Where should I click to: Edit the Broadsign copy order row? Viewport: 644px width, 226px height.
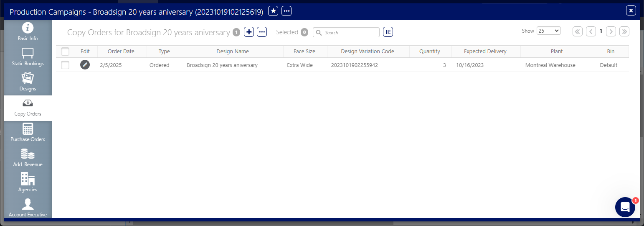[85, 65]
